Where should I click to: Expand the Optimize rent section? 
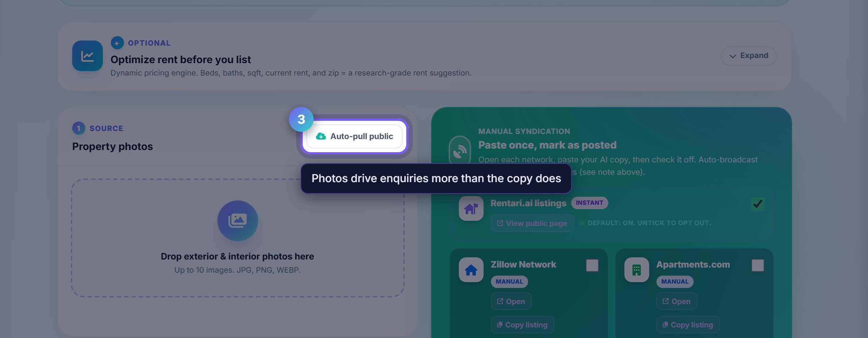748,56
